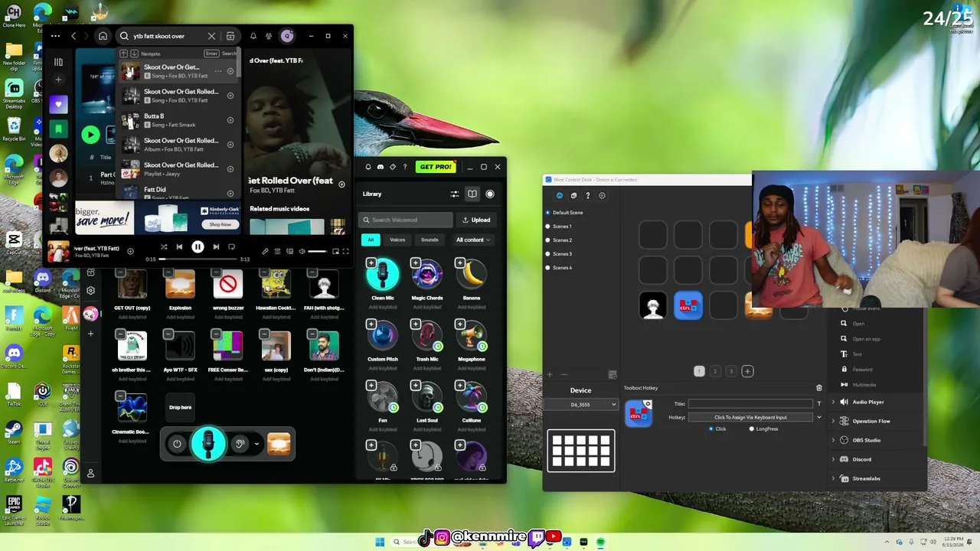This screenshot has width=980, height=551.
Task: Go to previous Spotify track
Action: pyautogui.click(x=179, y=246)
